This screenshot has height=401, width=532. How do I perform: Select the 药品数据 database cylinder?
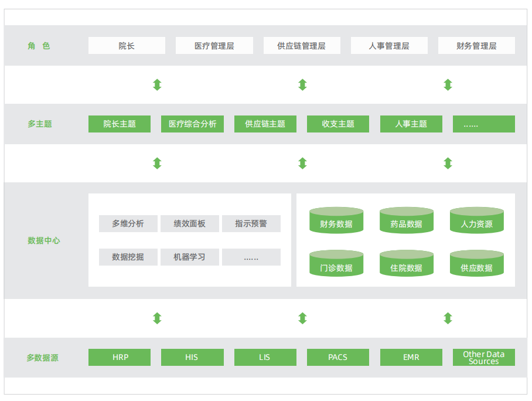pyautogui.click(x=407, y=221)
